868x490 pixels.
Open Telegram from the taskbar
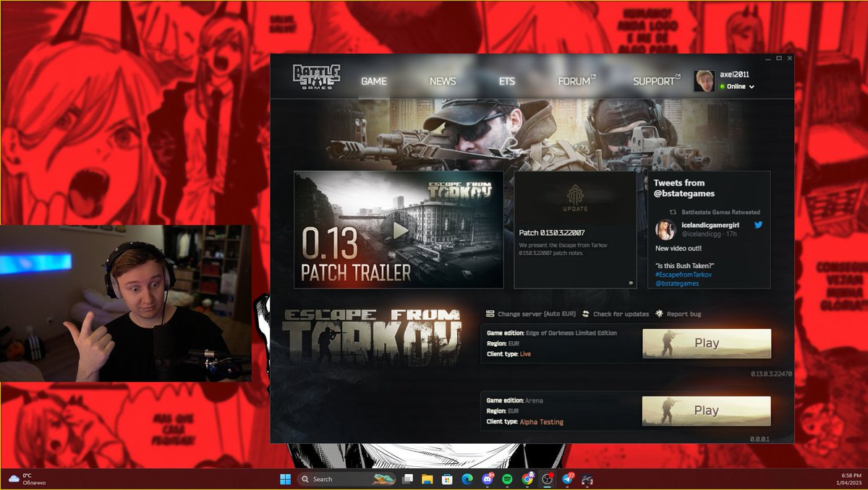(x=568, y=478)
